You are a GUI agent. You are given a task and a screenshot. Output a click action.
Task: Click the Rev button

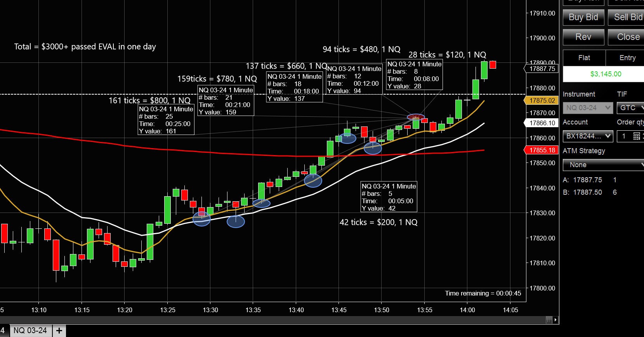(583, 37)
